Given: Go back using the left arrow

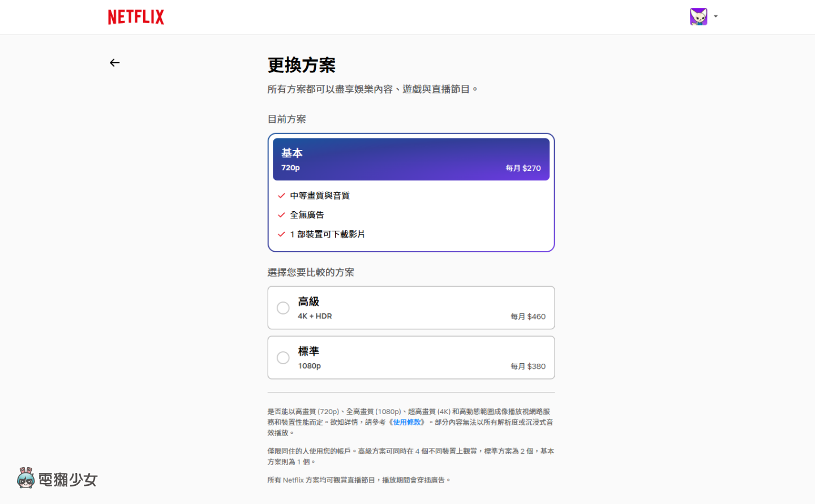Looking at the screenshot, I should (x=115, y=63).
